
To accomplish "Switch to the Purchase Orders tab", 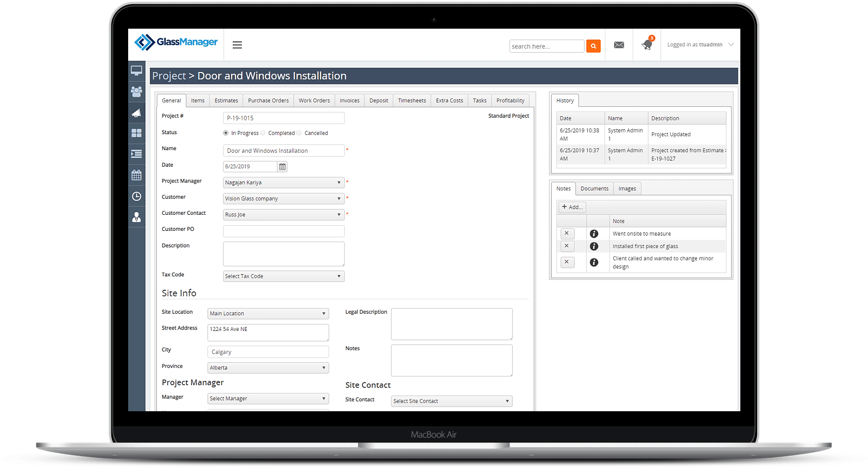I will (268, 101).
